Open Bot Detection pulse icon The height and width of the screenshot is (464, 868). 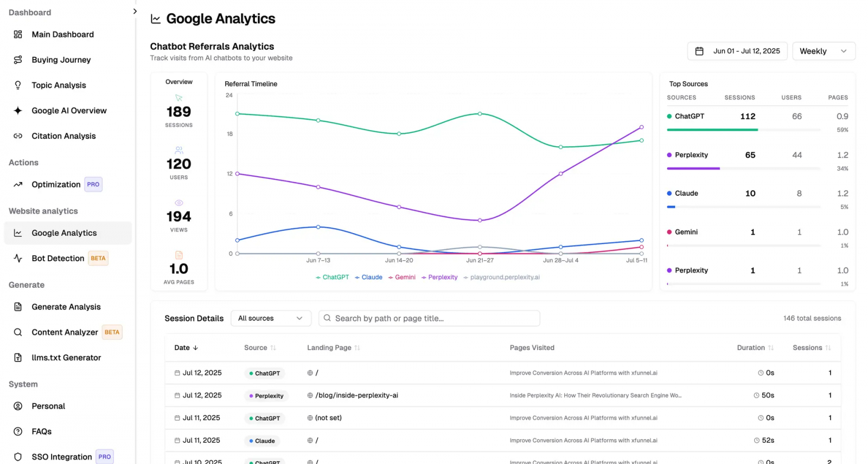coord(18,259)
